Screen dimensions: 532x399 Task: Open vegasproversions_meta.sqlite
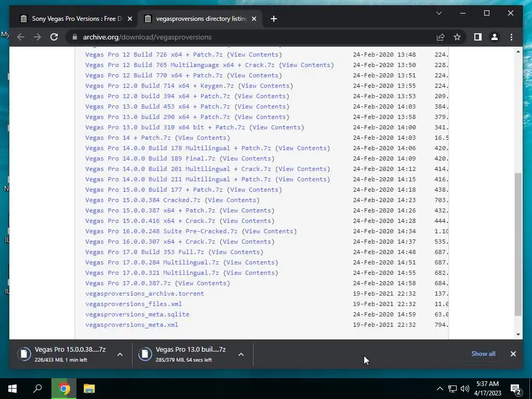[137, 314]
